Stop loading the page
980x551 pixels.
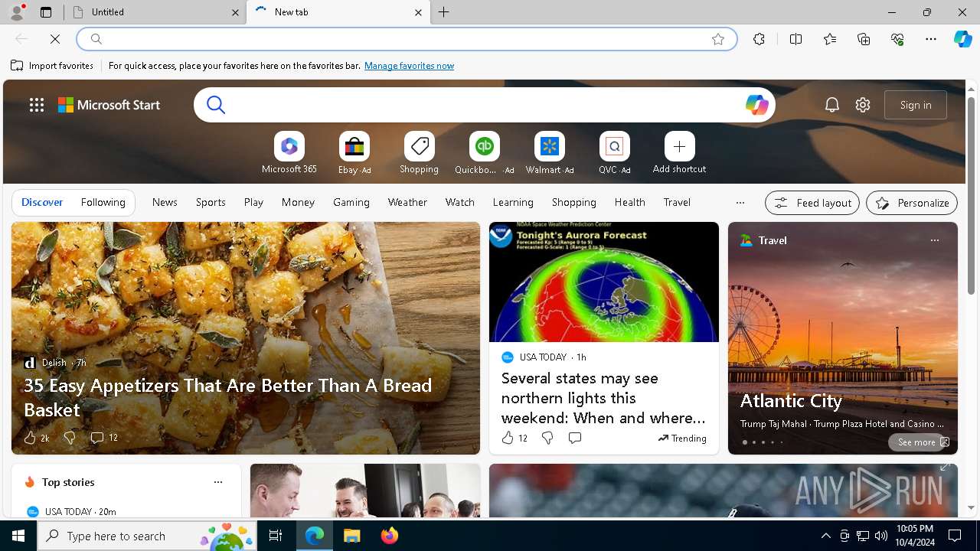pyautogui.click(x=55, y=39)
